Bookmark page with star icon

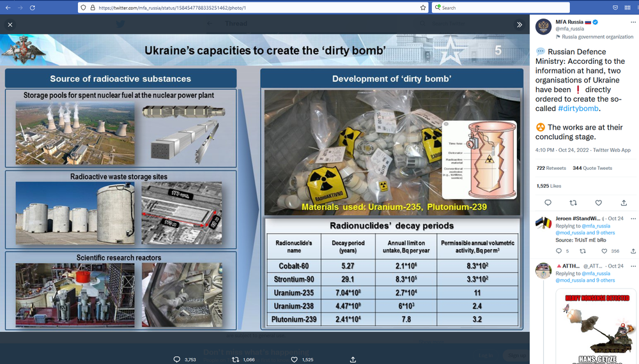(423, 7)
